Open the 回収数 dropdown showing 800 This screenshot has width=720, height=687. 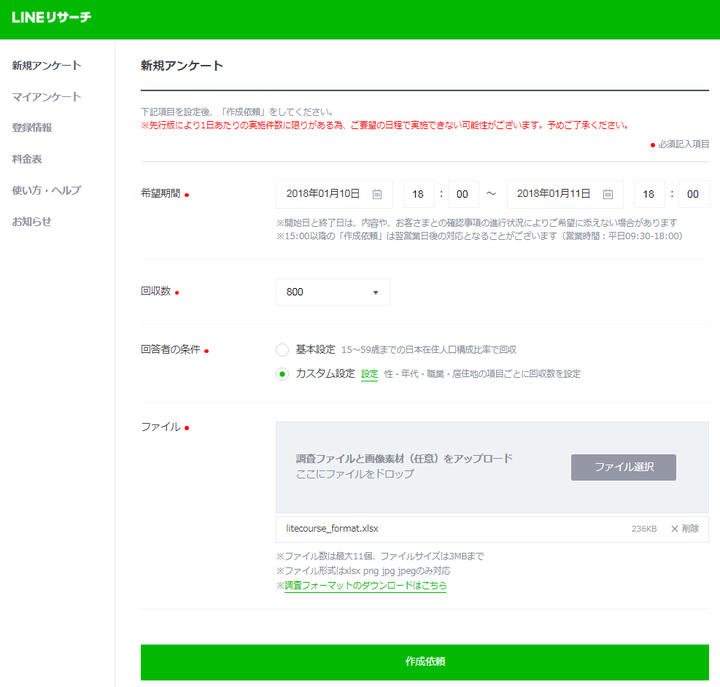tap(333, 292)
